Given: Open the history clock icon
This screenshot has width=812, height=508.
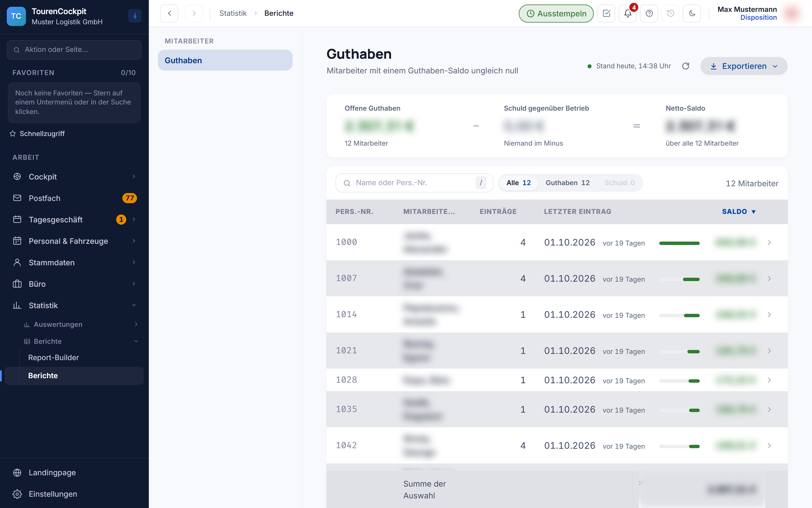Looking at the screenshot, I should pos(670,14).
